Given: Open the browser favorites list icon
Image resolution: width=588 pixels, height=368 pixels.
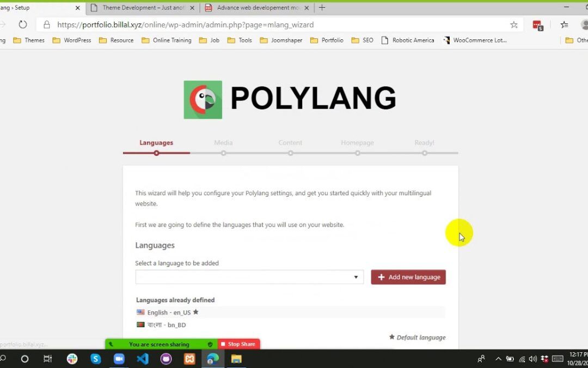Looking at the screenshot, I should 564,25.
